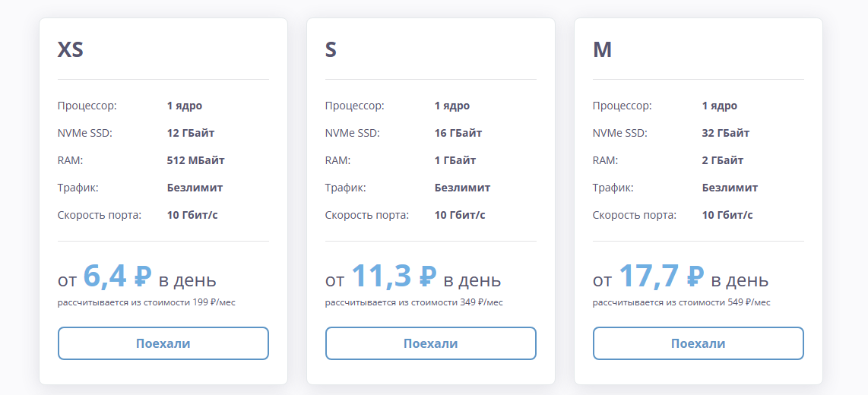Click the Поехали button in S plan
Viewport: 868px width, 395px height.
tap(431, 343)
